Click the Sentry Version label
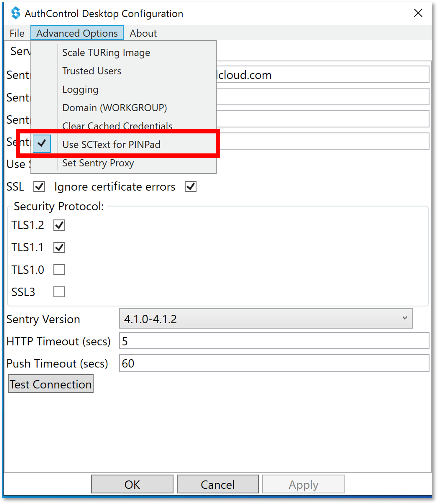 (43, 319)
